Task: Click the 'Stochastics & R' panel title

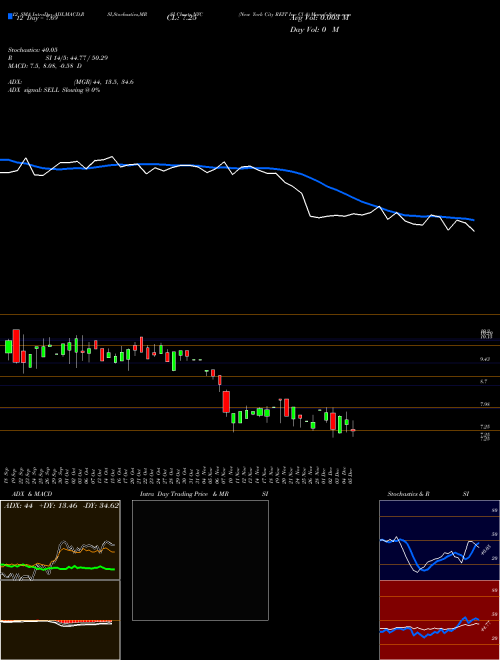Action: [408, 494]
